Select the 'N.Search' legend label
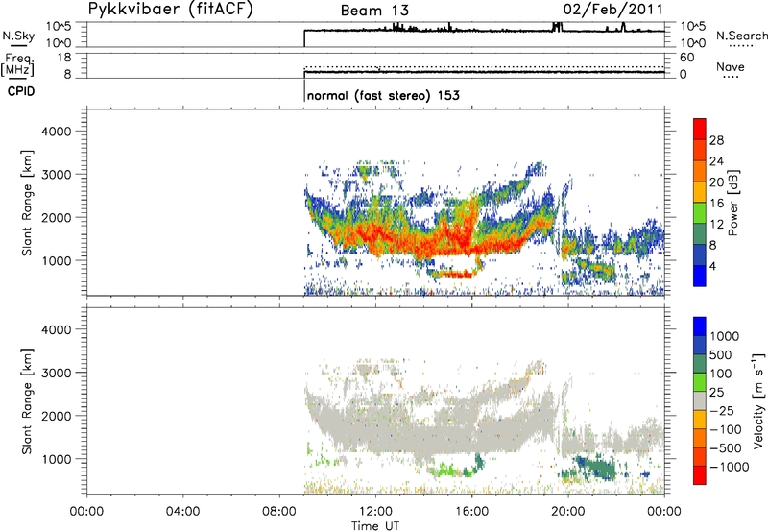This screenshot has height=532, width=768. 741,36
